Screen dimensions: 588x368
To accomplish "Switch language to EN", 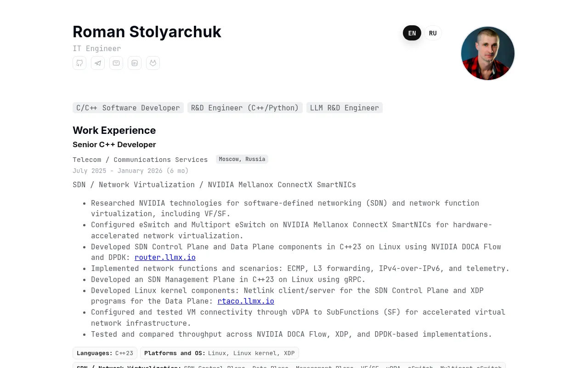I will pyautogui.click(x=412, y=33).
